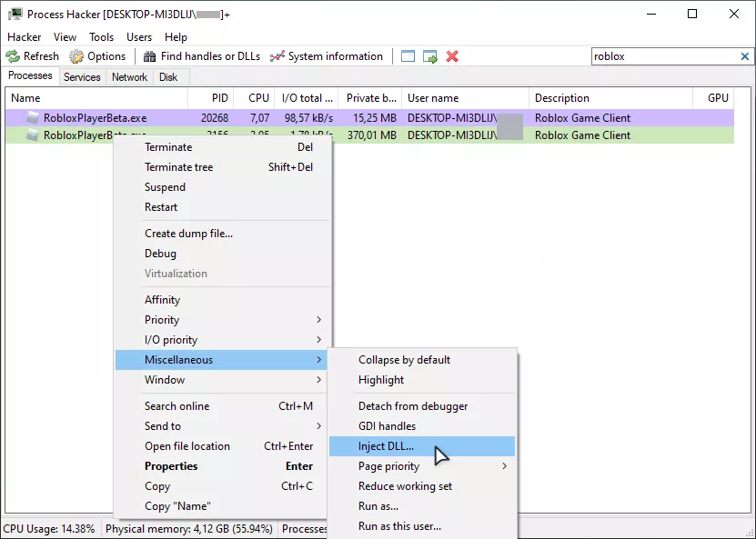Sort by the Name column header
This screenshot has width=756, height=539.
tap(97, 98)
